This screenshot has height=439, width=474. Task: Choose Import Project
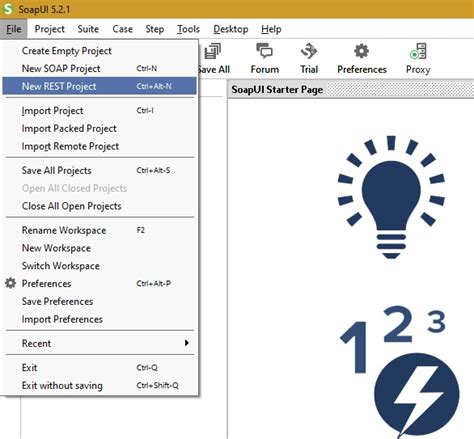click(x=99, y=110)
